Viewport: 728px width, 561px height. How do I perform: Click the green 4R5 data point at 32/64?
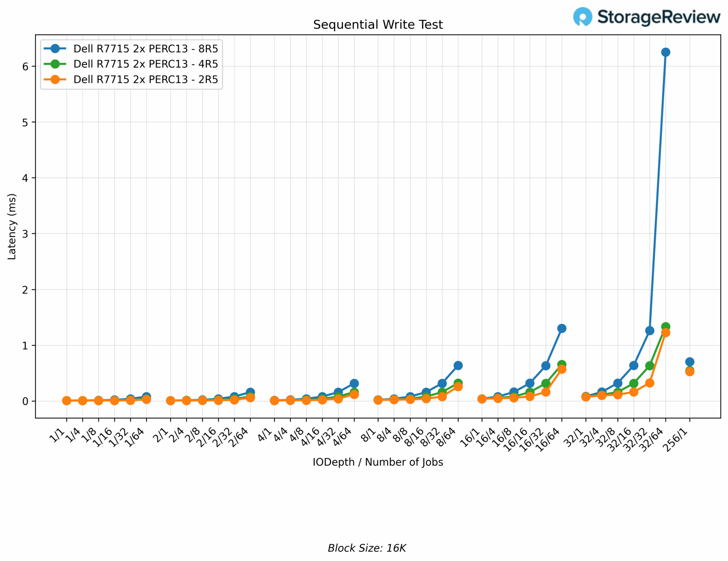click(665, 327)
